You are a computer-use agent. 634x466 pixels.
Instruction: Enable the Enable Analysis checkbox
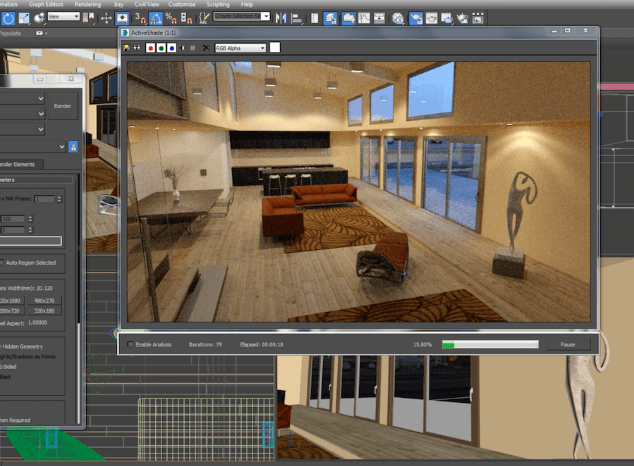(x=131, y=344)
